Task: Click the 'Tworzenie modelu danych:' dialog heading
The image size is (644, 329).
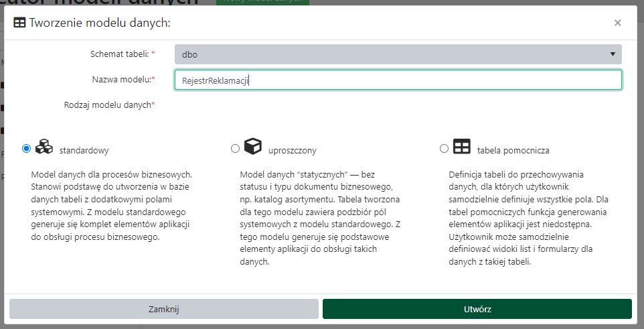Action: point(100,23)
